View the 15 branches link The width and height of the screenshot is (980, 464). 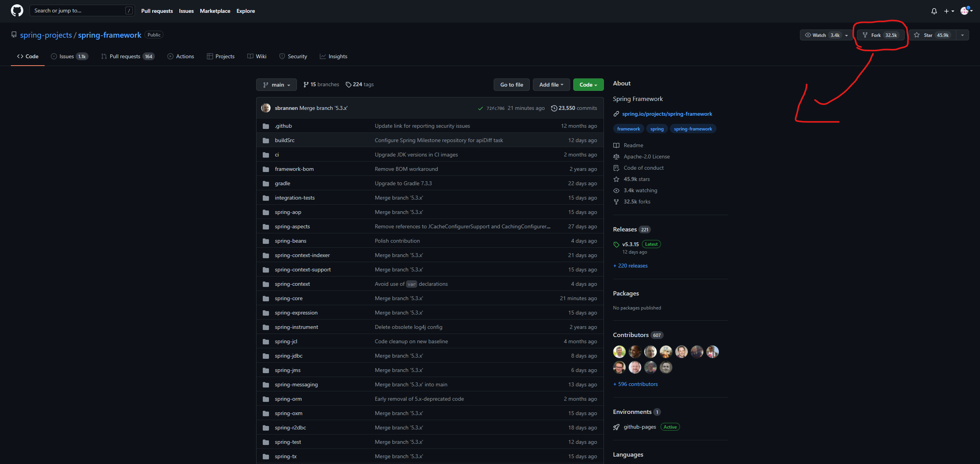point(321,85)
